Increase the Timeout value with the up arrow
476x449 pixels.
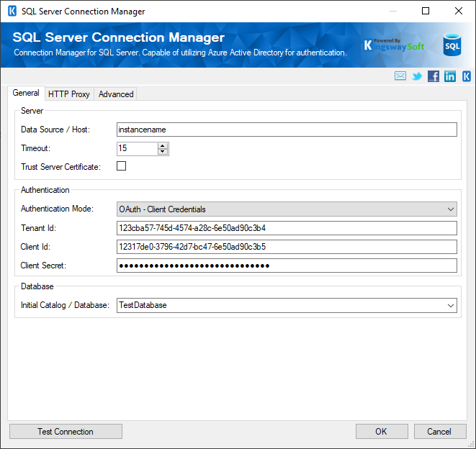163,145
